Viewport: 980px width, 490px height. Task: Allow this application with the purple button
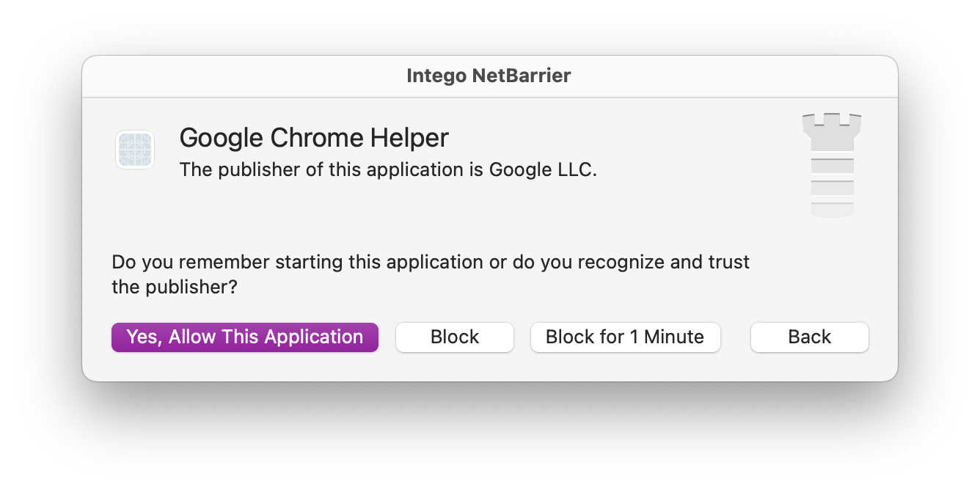coord(245,337)
